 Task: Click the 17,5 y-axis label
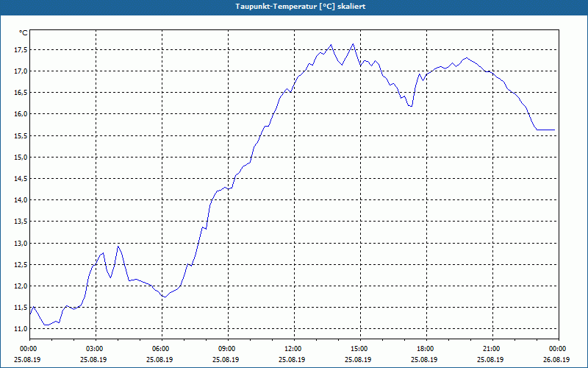click(21, 50)
